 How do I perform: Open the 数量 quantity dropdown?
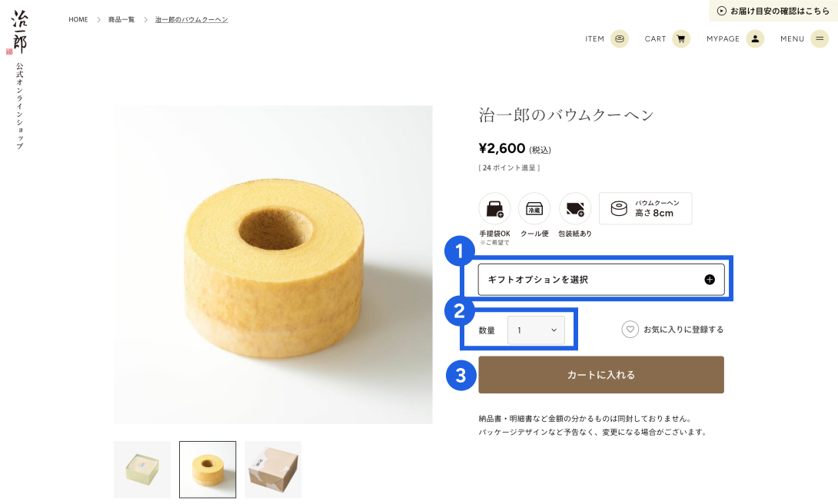point(536,330)
